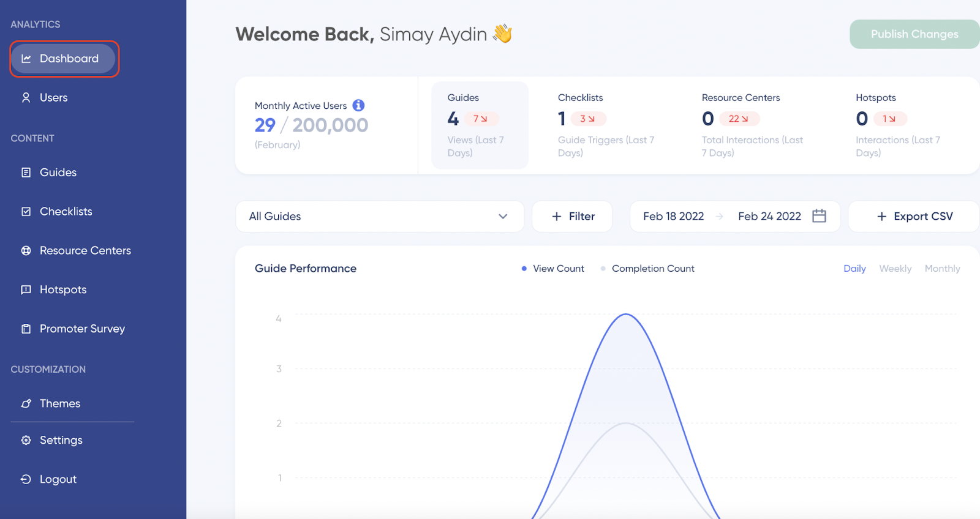Open the calendar date picker icon
The image size is (980, 519).
click(x=819, y=216)
